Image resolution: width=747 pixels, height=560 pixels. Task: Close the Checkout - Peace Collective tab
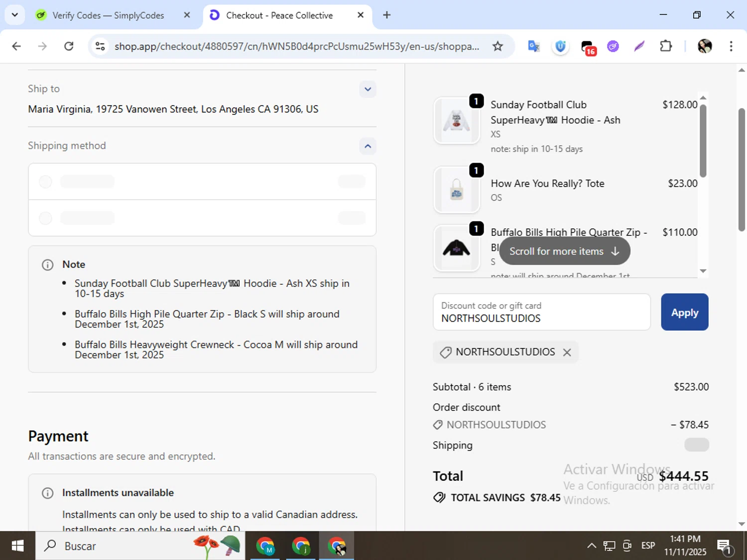coord(361,15)
